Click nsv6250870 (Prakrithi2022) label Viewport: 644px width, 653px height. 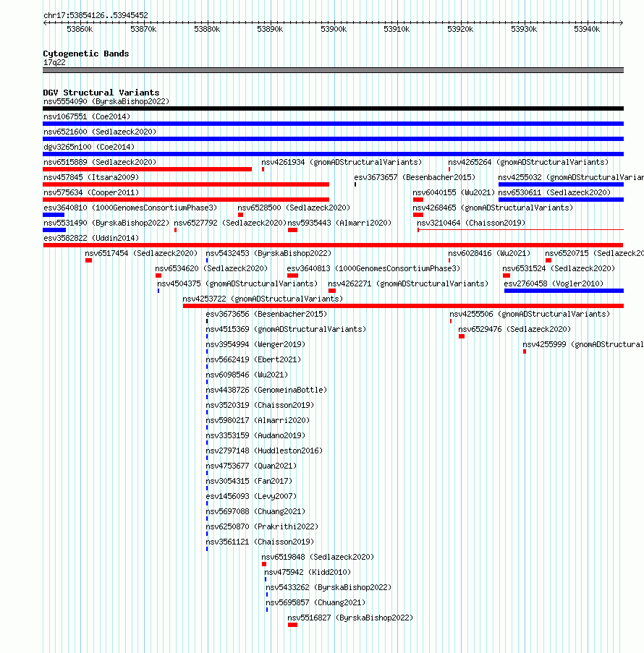pyautogui.click(x=262, y=527)
